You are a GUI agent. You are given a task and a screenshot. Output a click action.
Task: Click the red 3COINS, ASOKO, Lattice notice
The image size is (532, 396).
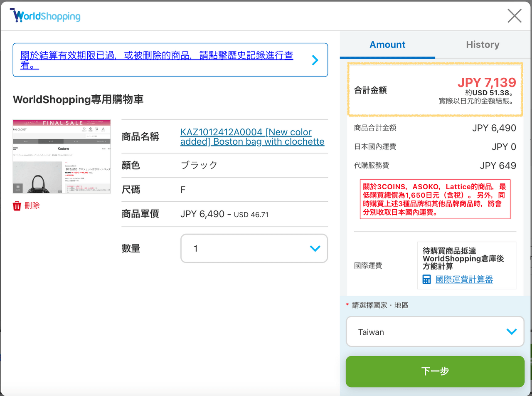point(435,199)
